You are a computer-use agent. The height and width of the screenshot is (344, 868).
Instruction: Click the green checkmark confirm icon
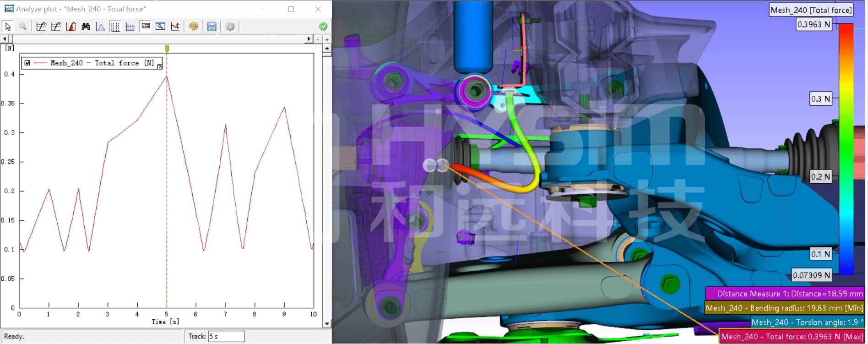coord(323,27)
